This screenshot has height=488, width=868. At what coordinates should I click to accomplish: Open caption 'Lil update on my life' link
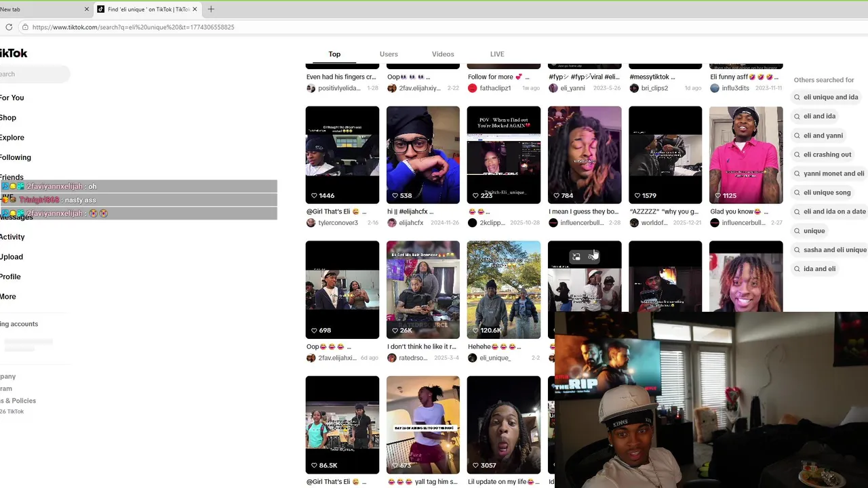(x=504, y=482)
